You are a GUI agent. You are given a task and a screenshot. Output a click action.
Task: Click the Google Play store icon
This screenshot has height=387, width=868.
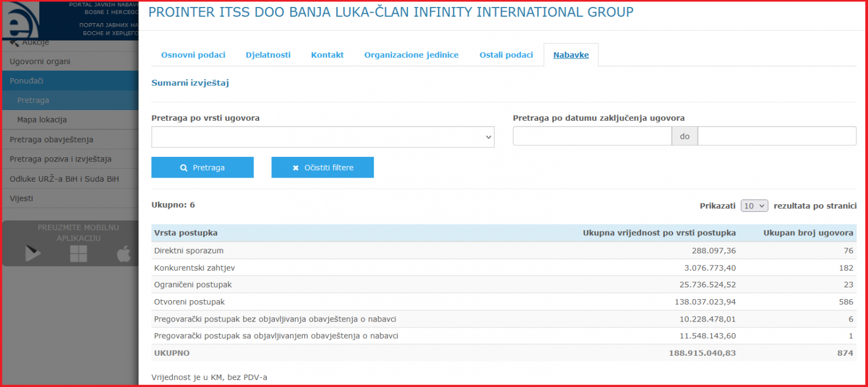[x=33, y=253]
